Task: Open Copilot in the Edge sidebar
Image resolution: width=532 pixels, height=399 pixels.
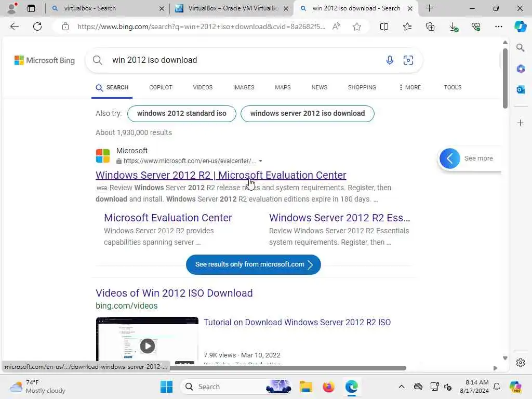Action: coord(520,26)
